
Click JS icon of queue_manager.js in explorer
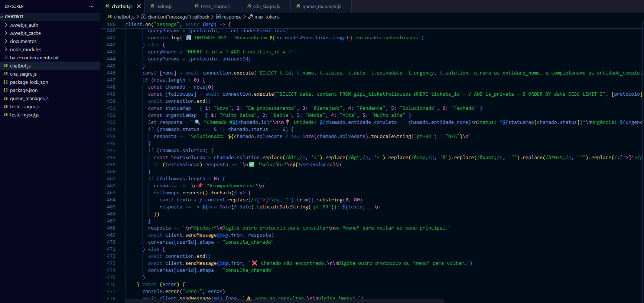[x=6, y=98]
